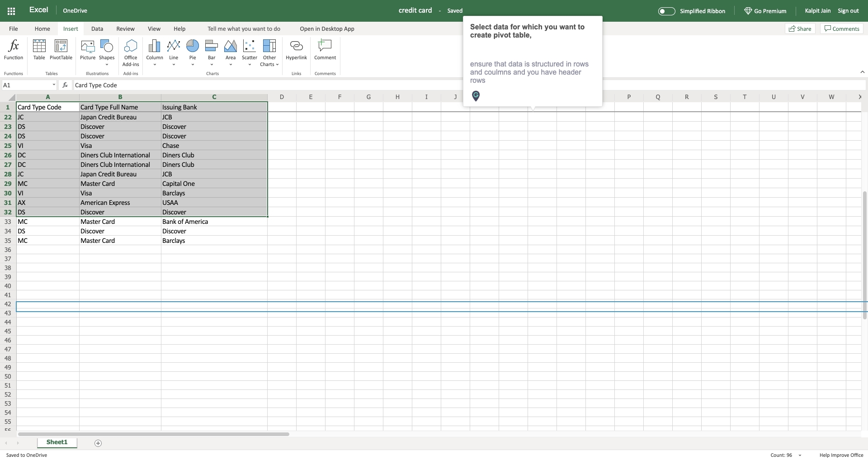Toggle the Simplified Ribbon switch
The width and height of the screenshot is (868, 460).
(x=666, y=11)
